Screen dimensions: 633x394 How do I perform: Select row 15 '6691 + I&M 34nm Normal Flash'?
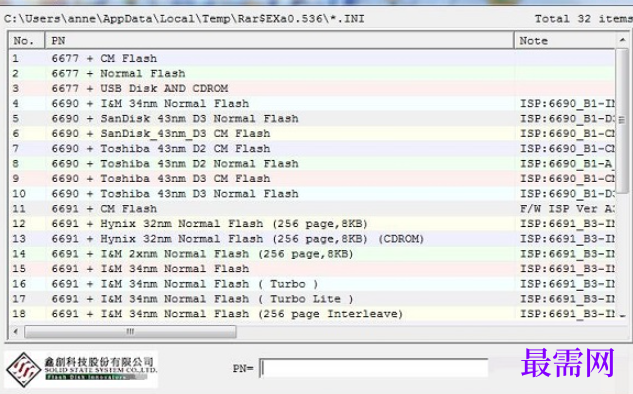312,269
